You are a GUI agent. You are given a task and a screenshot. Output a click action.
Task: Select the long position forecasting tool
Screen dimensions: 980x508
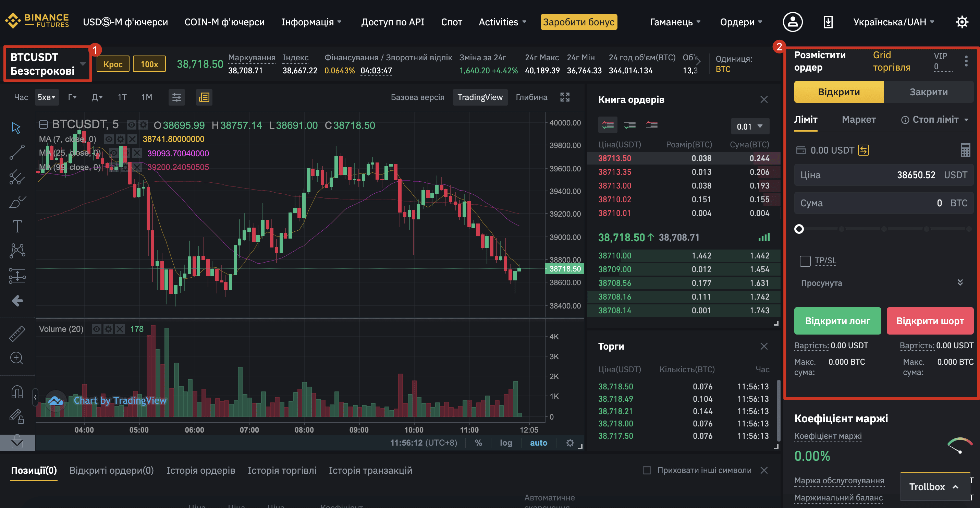17,276
